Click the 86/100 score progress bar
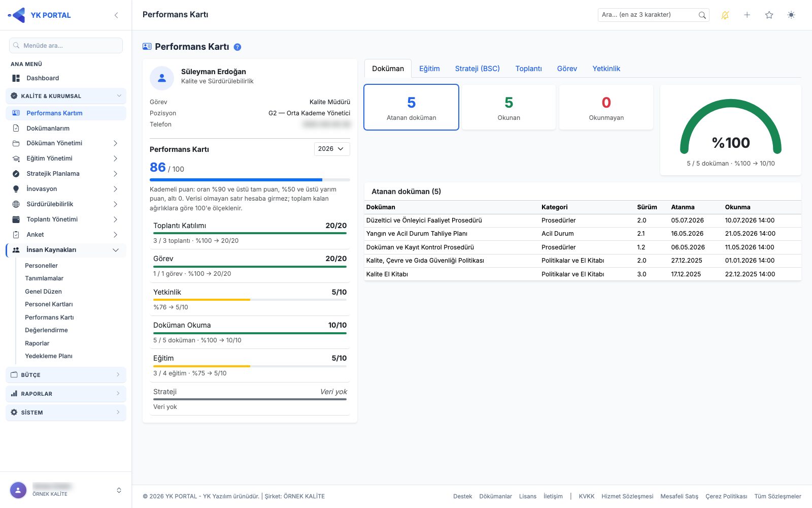This screenshot has height=508, width=812. (250, 180)
